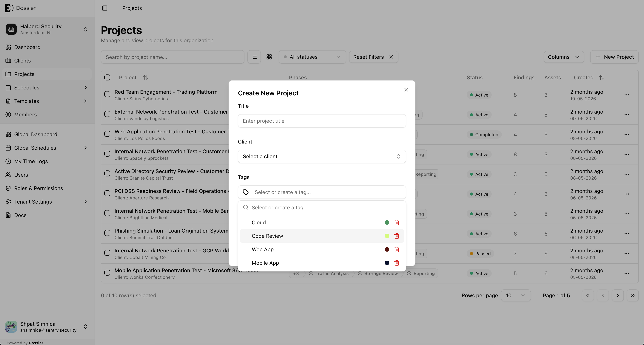Open the All statuses filter dropdown
This screenshot has width=644, height=345.
(312, 57)
